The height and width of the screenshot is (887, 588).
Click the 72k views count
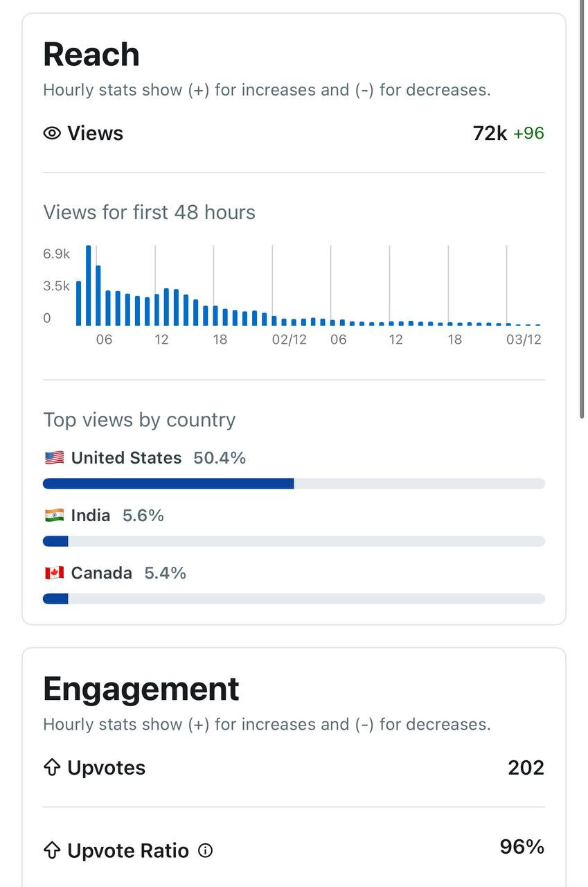click(x=490, y=133)
